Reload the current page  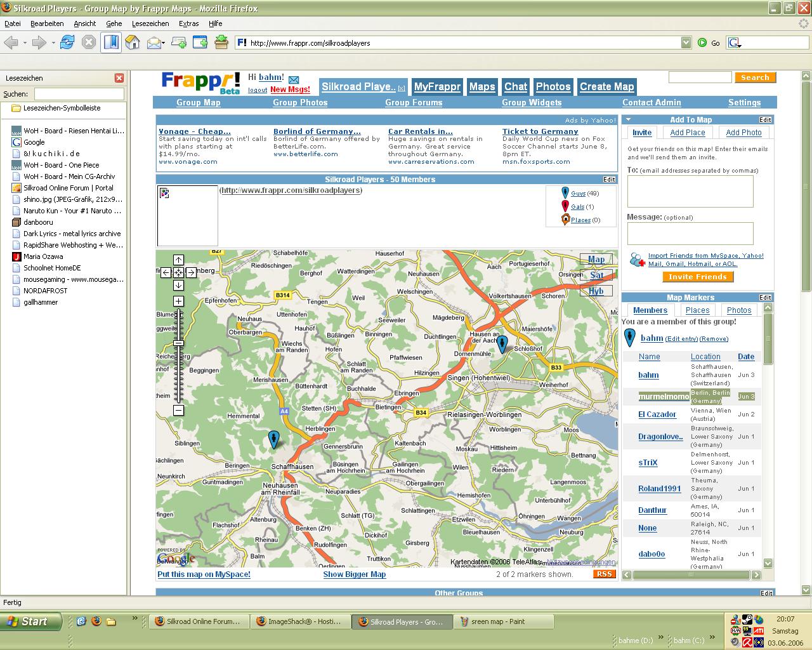click(67, 43)
